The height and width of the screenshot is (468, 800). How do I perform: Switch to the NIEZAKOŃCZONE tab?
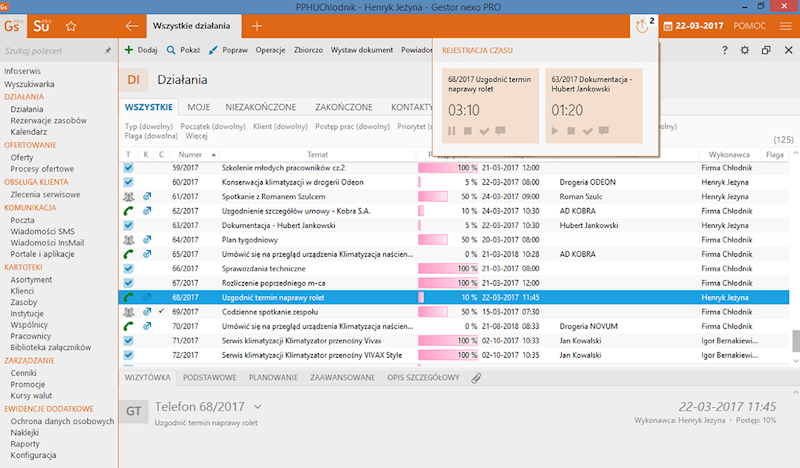click(261, 107)
